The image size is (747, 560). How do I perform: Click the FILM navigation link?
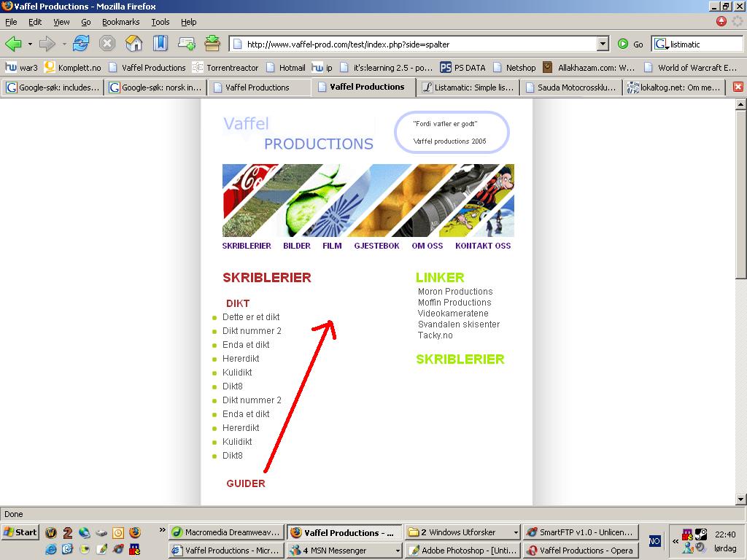coord(332,246)
